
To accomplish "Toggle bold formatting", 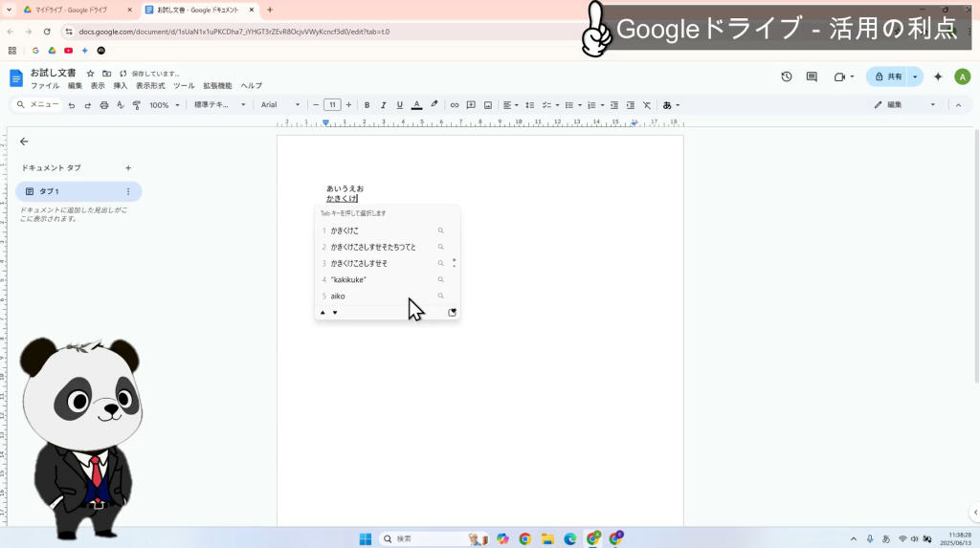I will pos(367,105).
